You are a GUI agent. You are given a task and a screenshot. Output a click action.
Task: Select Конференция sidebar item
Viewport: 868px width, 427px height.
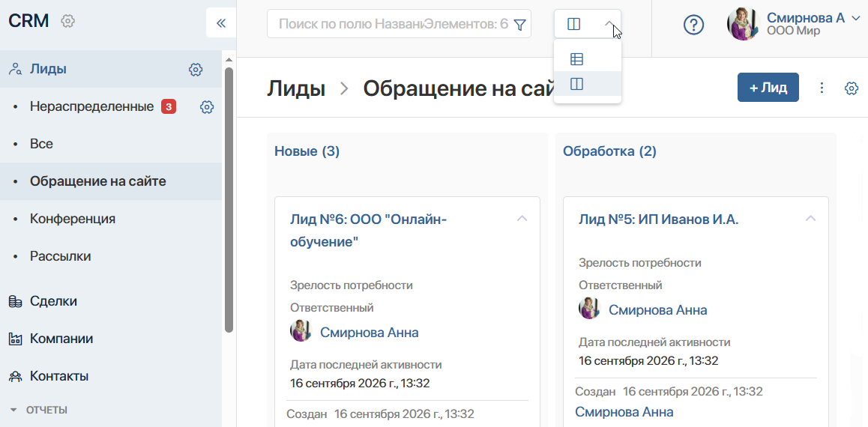[73, 219]
